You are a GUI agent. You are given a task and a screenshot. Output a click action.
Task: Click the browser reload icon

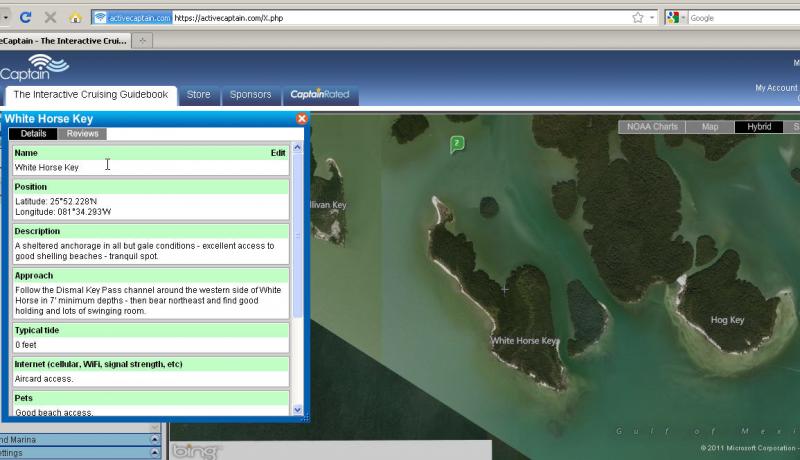coord(26,17)
